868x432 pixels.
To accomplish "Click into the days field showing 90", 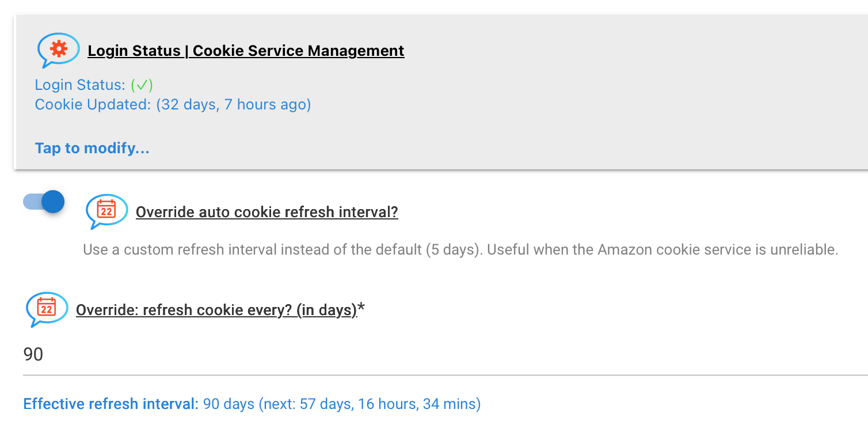I will pyautogui.click(x=446, y=354).
